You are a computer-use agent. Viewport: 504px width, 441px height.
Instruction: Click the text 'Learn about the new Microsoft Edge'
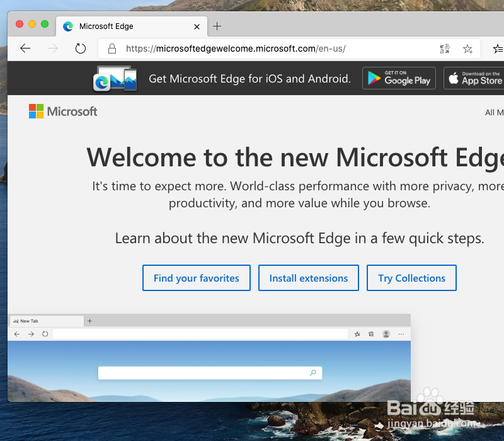click(x=233, y=239)
